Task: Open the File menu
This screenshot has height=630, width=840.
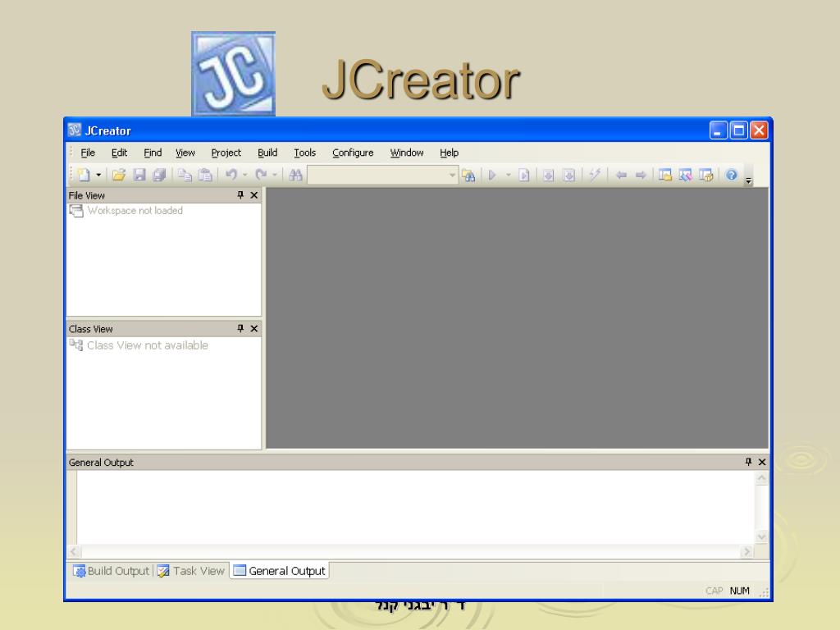Action: coord(88,153)
